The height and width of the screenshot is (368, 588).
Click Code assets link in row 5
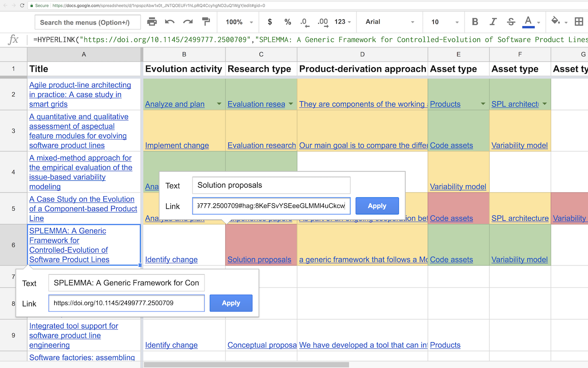451,218
